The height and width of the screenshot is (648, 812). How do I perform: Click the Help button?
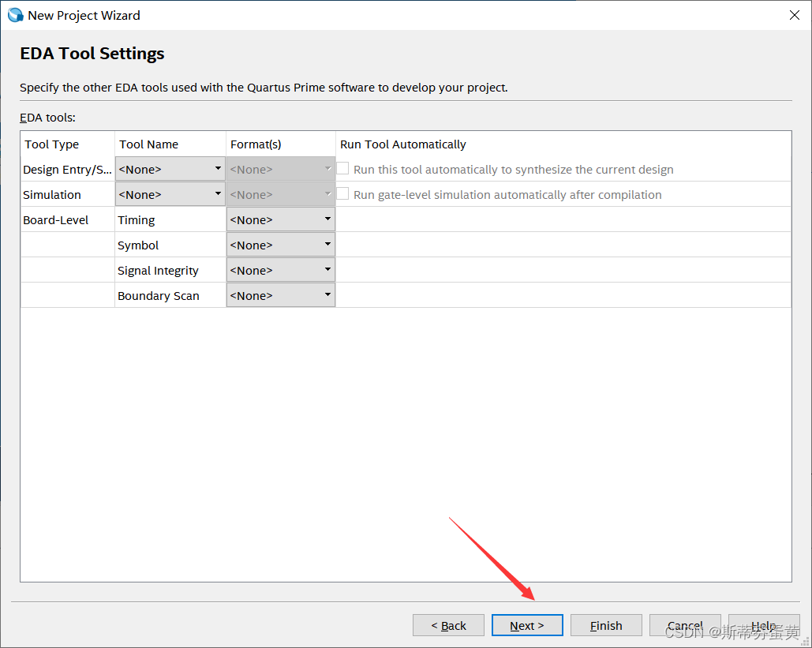tap(764, 625)
